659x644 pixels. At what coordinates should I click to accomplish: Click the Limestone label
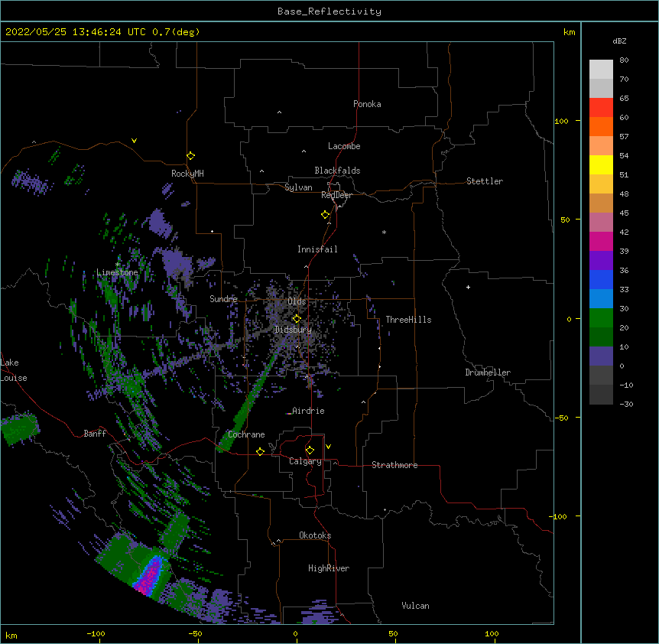point(117,272)
